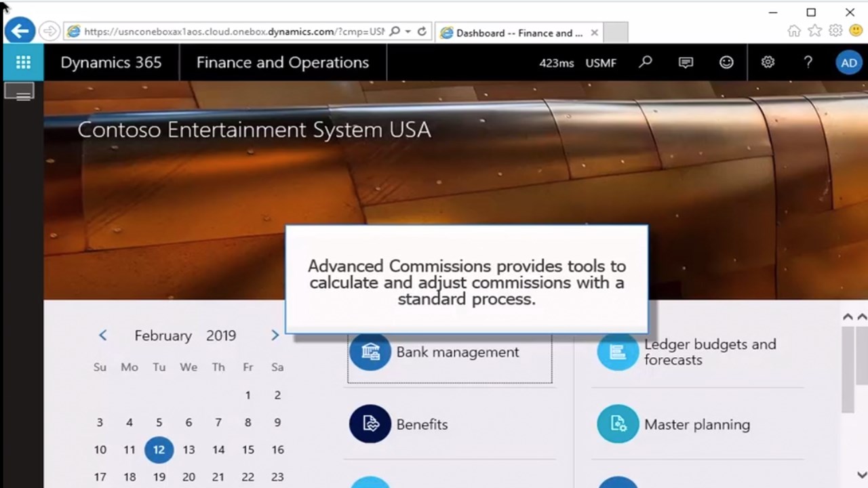This screenshot has width=868, height=488.
Task: Open the help question mark icon
Action: [808, 62]
